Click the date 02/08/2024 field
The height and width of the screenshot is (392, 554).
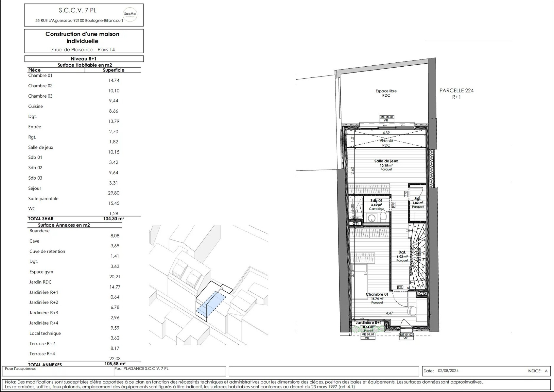[x=448, y=371]
